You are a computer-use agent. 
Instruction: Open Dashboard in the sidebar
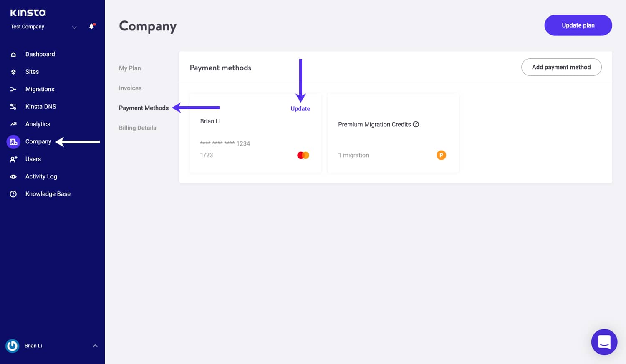pos(40,54)
